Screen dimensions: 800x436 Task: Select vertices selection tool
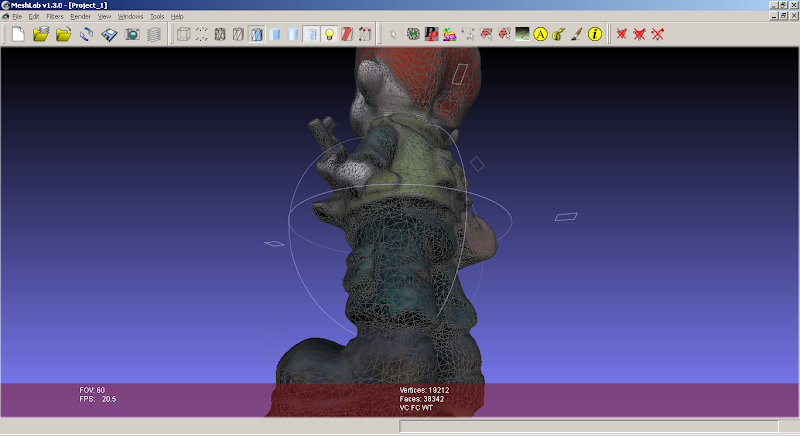tap(468, 34)
